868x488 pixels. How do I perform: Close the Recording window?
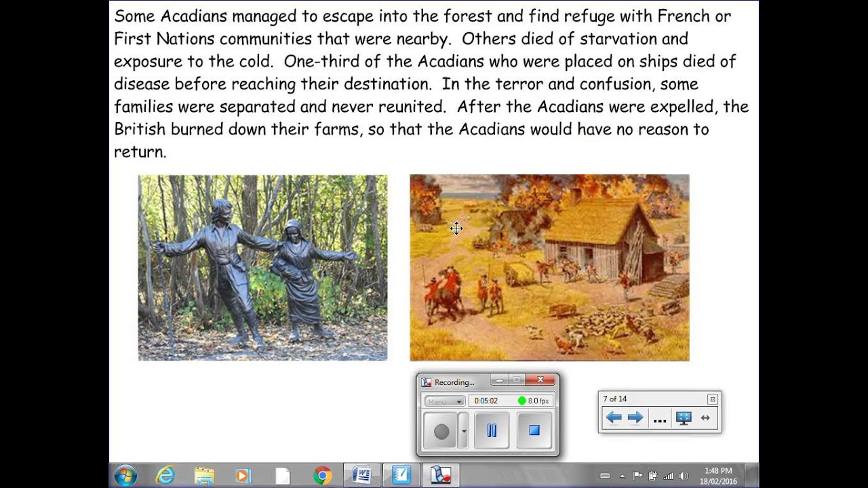tap(540, 380)
